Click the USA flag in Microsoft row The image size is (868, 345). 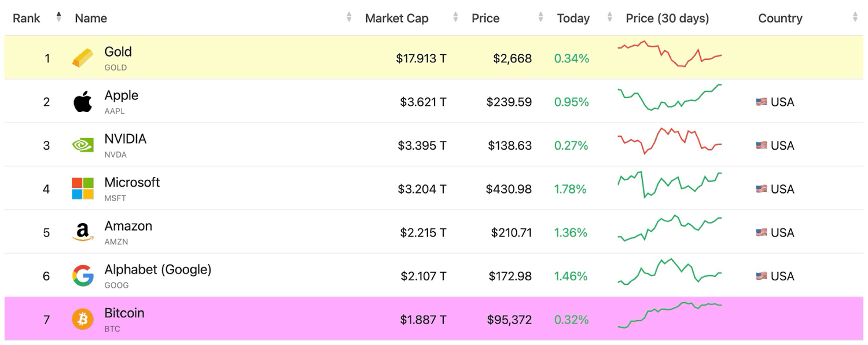(x=762, y=189)
